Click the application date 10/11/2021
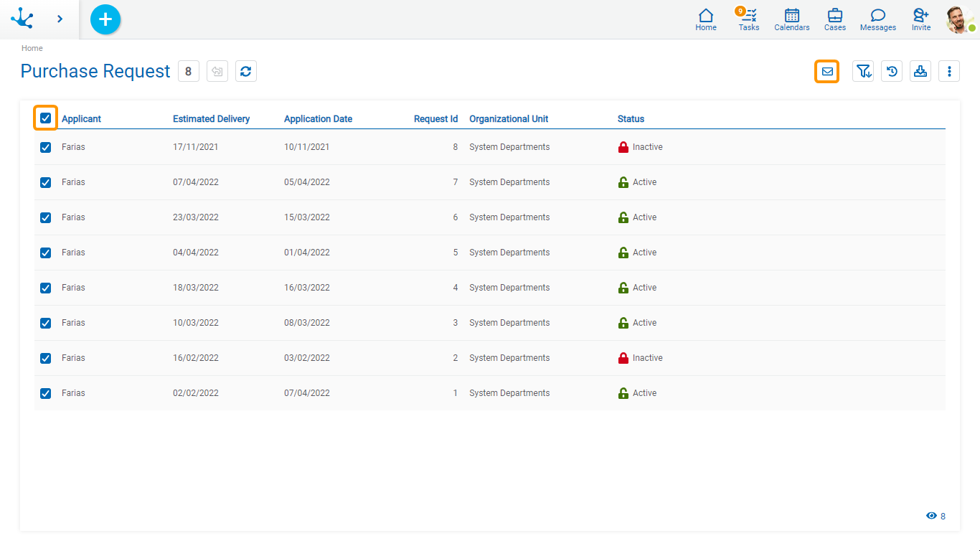 click(307, 147)
